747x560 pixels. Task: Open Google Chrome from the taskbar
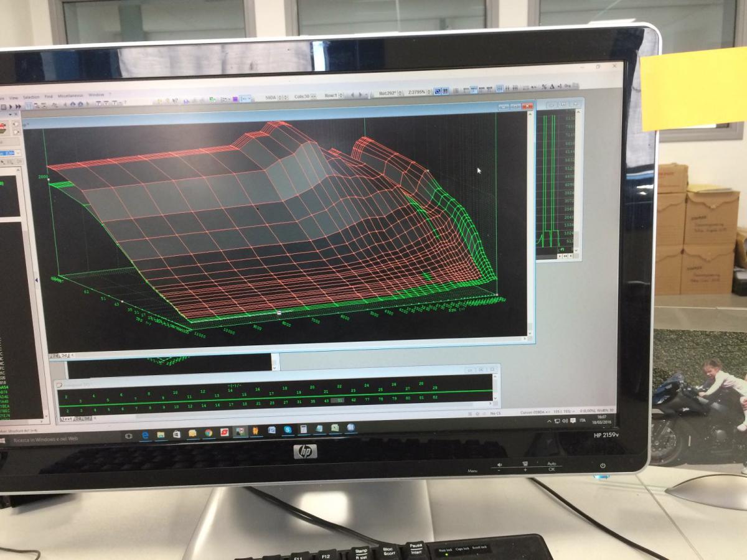point(209,432)
